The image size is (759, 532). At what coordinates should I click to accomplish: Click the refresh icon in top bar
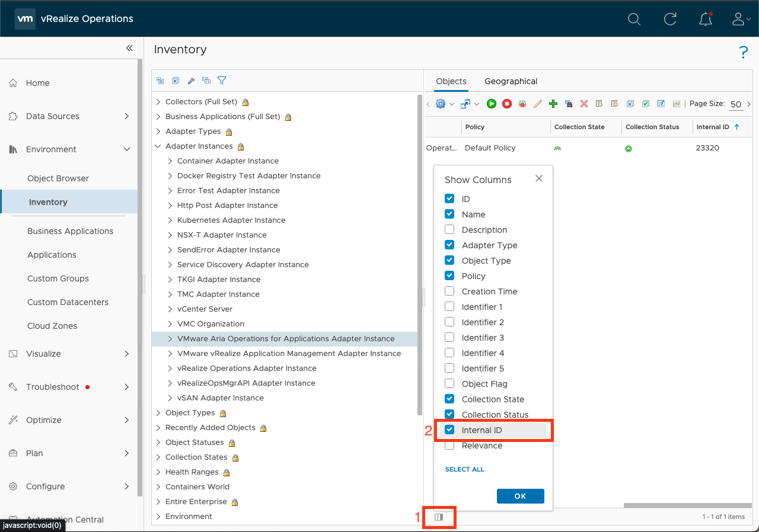tap(670, 19)
